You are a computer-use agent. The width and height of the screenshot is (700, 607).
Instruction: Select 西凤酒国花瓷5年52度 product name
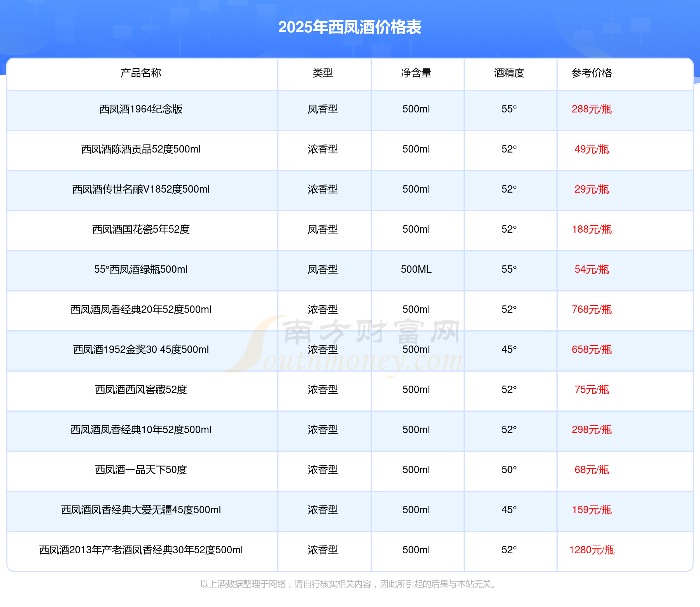tap(141, 229)
